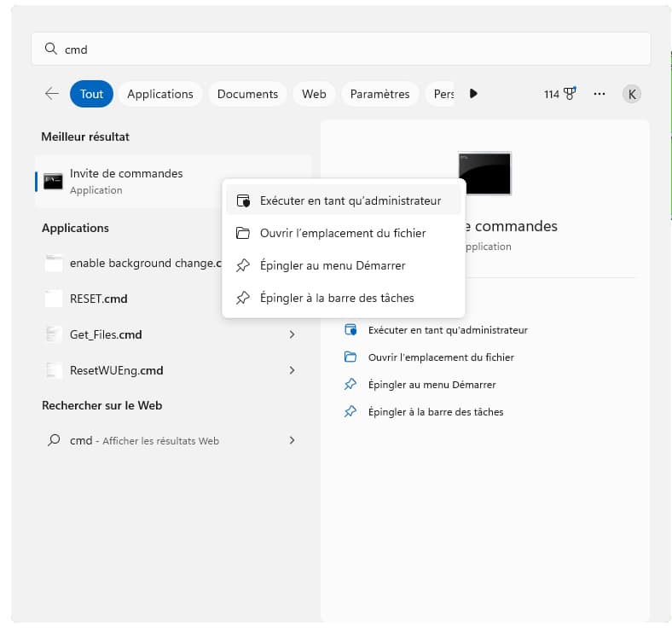This screenshot has height=633, width=672.
Task: Click Exécuter en tant qu'administrateur in right panel
Action: (x=448, y=330)
